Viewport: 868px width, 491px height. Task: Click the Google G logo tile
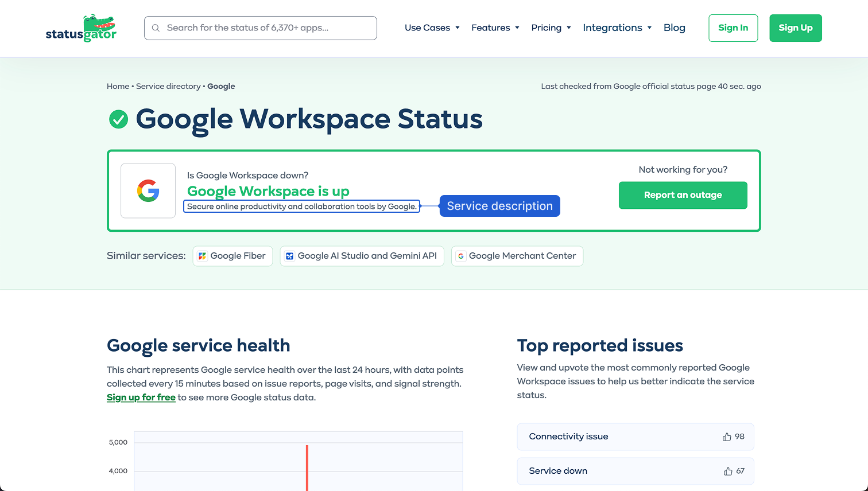tap(148, 190)
